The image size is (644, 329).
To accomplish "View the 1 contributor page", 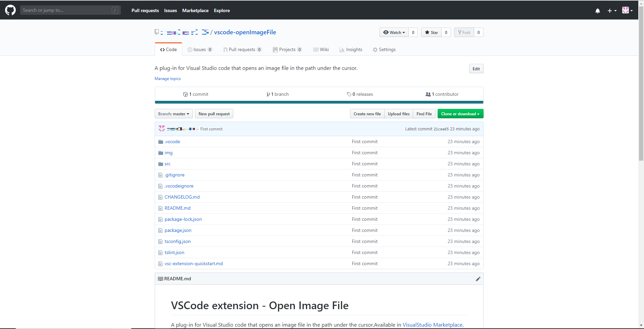I will [x=442, y=94].
